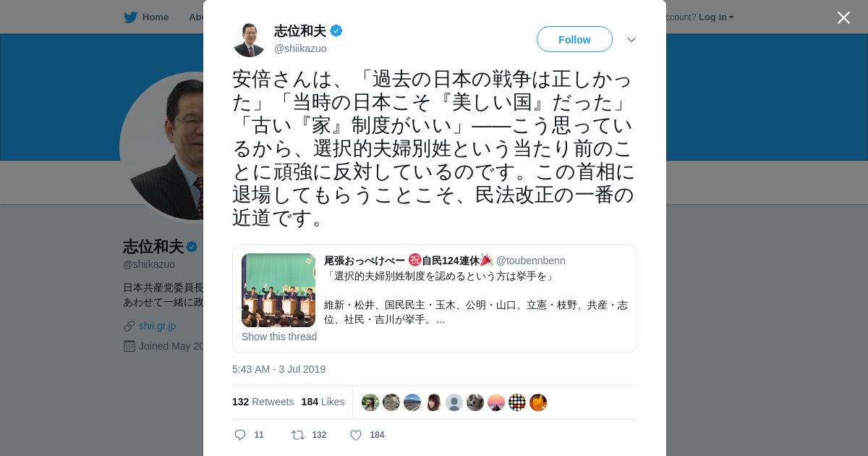
Task: Like the tweet with heart icon
Action: point(356,435)
